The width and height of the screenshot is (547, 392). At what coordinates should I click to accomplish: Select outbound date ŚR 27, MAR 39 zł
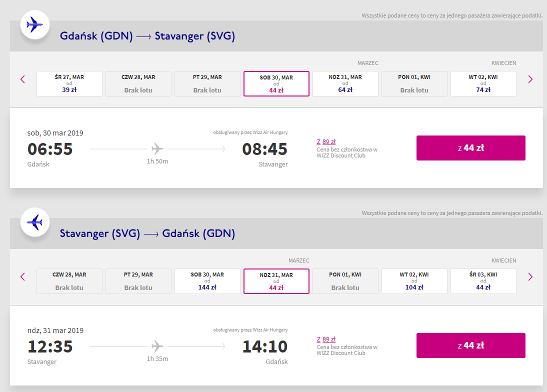point(69,83)
